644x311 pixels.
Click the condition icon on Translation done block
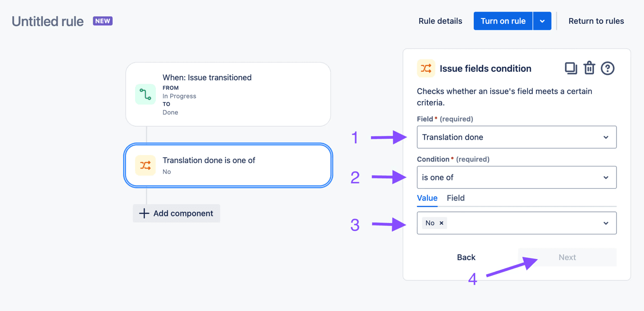pyautogui.click(x=145, y=165)
